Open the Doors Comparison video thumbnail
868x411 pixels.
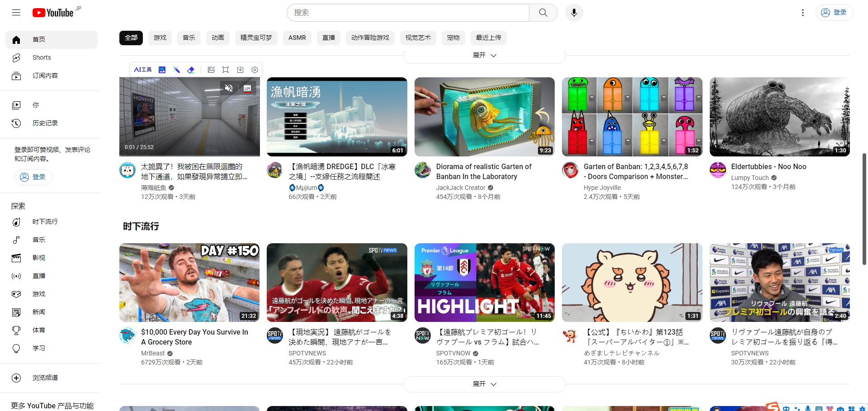632,117
